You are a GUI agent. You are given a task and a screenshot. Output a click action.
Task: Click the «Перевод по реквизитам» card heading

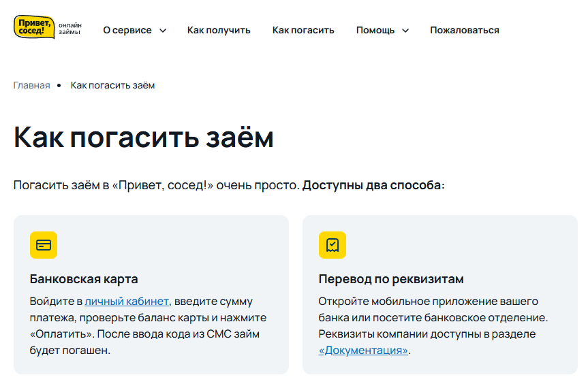391,279
